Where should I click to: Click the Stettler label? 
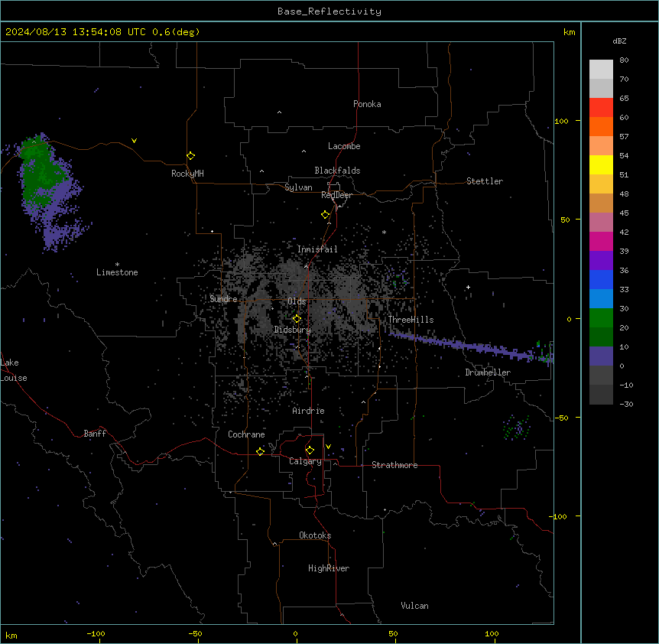coord(485,181)
